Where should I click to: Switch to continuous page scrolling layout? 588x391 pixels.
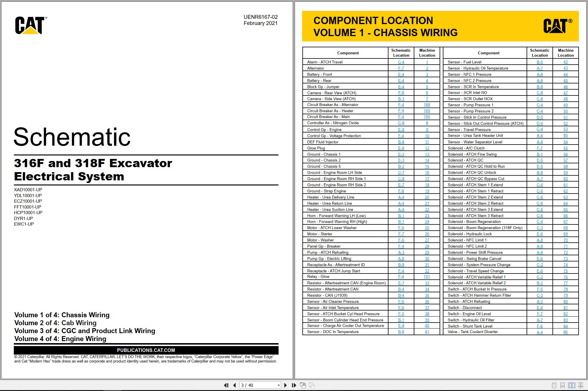pyautogui.click(x=563, y=385)
